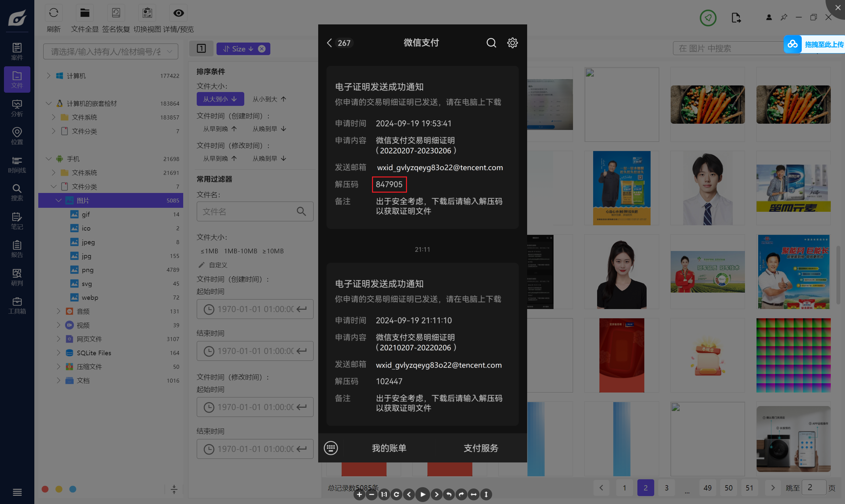Select 从晚到早 under 修改时间 sorting
The height and width of the screenshot is (504, 845).
[269, 158]
